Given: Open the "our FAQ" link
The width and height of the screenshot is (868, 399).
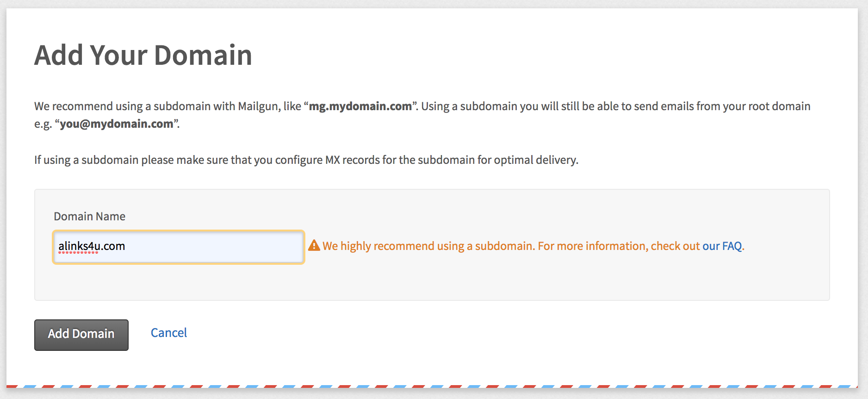Looking at the screenshot, I should (x=722, y=246).
